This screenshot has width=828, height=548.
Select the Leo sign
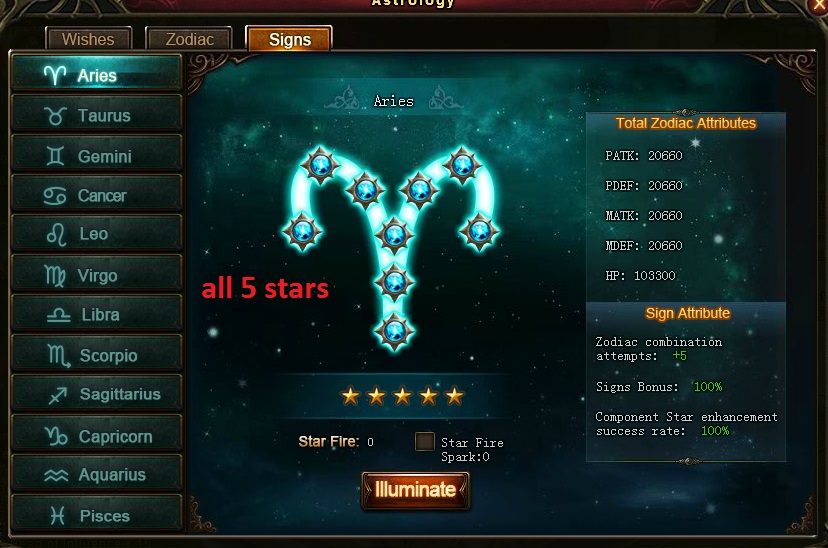96,234
